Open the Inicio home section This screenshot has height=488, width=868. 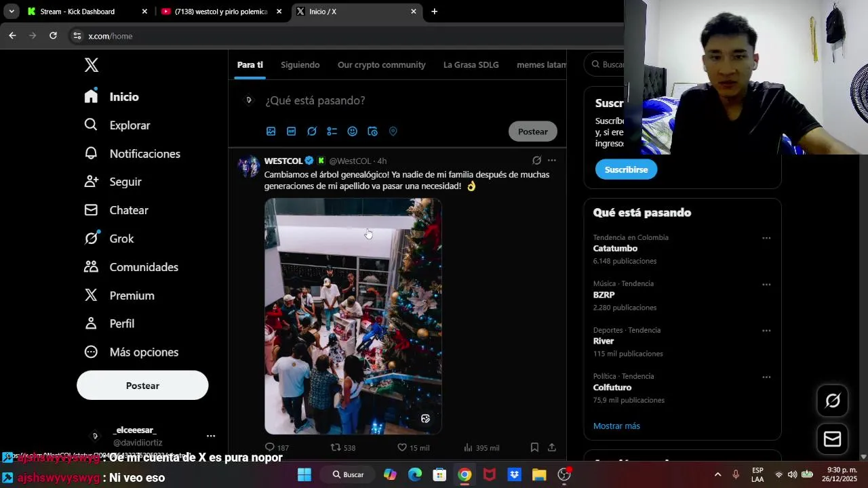click(112, 97)
